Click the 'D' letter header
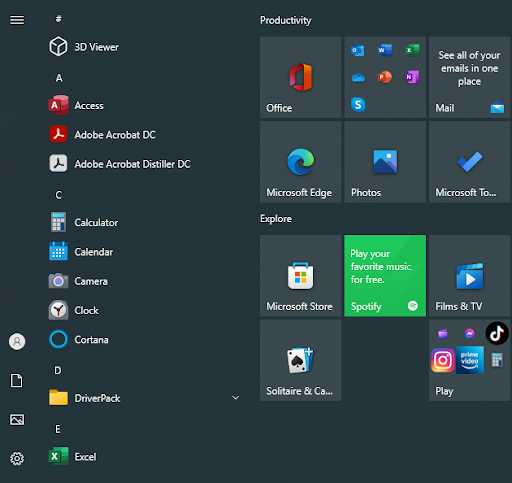512x483 pixels. tap(58, 371)
